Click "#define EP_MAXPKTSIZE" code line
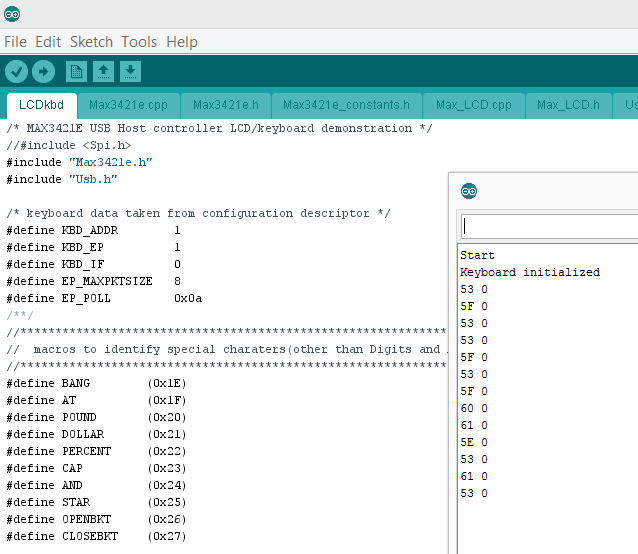638x554 pixels. (93, 281)
